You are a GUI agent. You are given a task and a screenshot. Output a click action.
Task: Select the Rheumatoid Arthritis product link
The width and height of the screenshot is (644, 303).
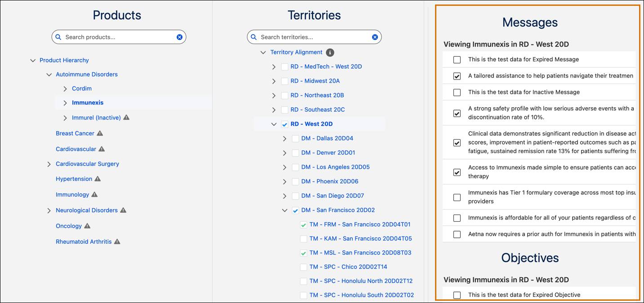84,242
